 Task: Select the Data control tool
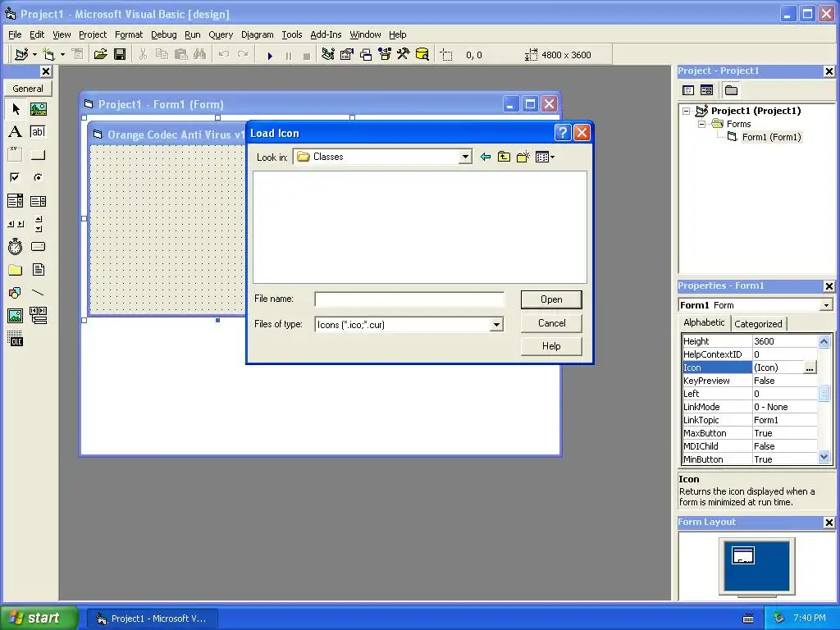pyautogui.click(x=38, y=316)
